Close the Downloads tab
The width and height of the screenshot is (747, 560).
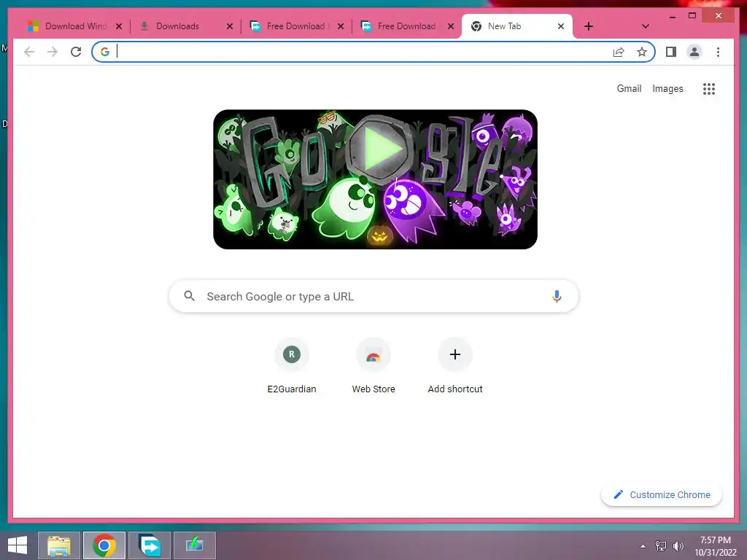230,26
